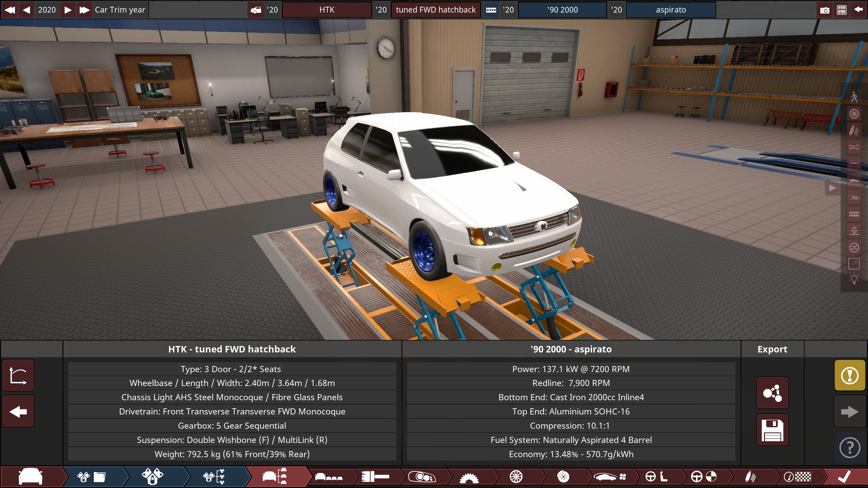Open photo mode with the camera icon

(x=825, y=10)
